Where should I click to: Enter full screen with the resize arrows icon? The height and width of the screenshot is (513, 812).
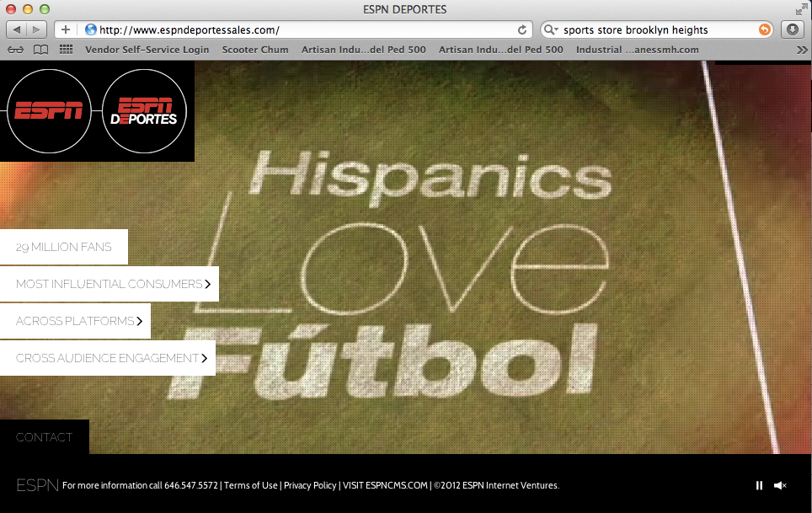(801, 8)
